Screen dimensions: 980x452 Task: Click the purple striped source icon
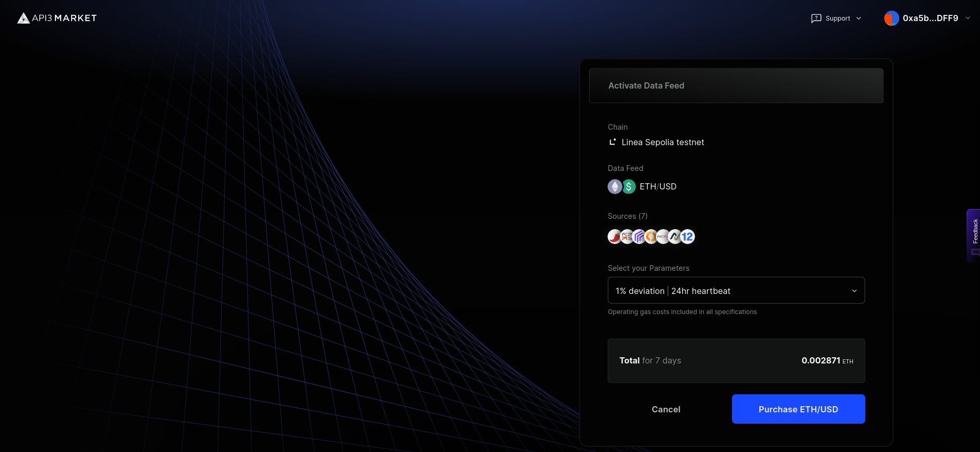(x=639, y=237)
